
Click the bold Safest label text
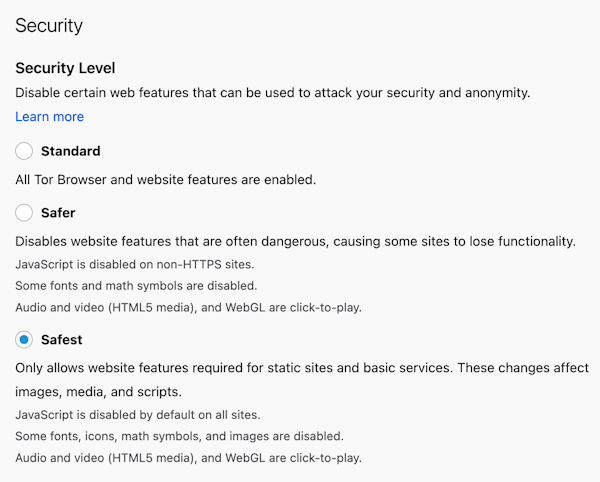(x=62, y=340)
